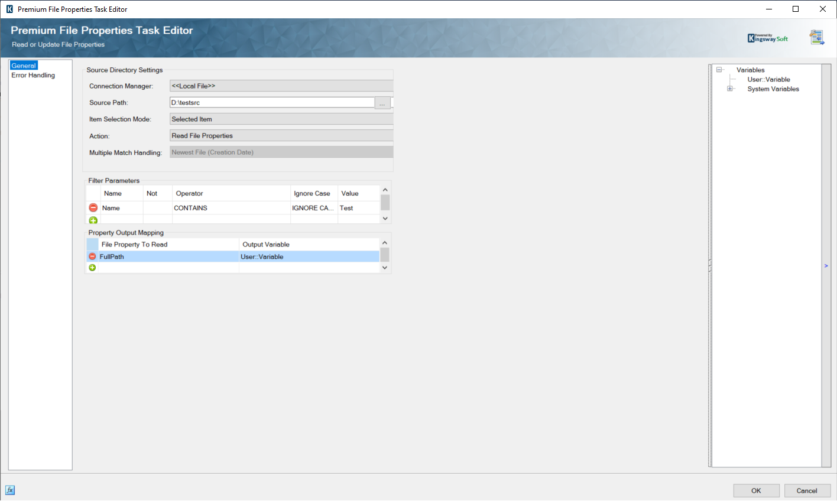
Task: Select System Variables tree item
Action: 773,89
